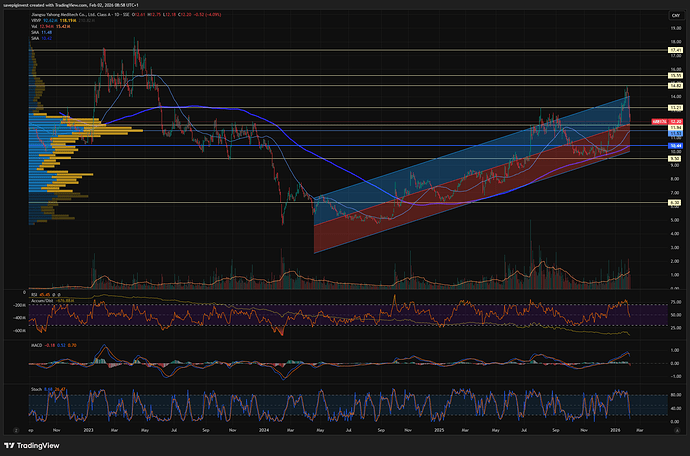The height and width of the screenshot is (456, 690).
Task: Click the Accum/Dist indicator legend
Action: [x=42, y=301]
